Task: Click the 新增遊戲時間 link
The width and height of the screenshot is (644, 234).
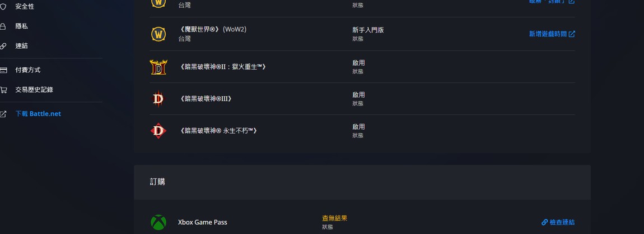Action: pyautogui.click(x=552, y=34)
